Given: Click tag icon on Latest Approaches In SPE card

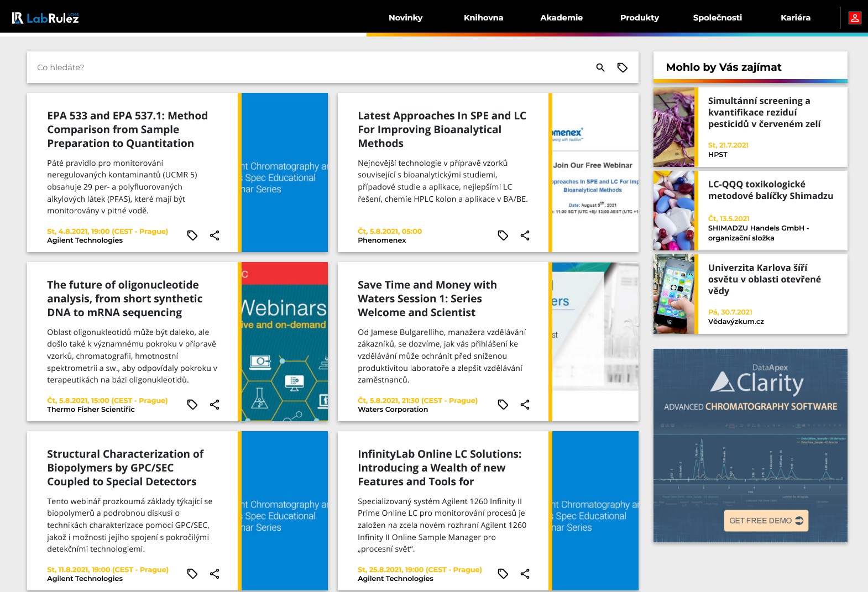Looking at the screenshot, I should (x=503, y=235).
